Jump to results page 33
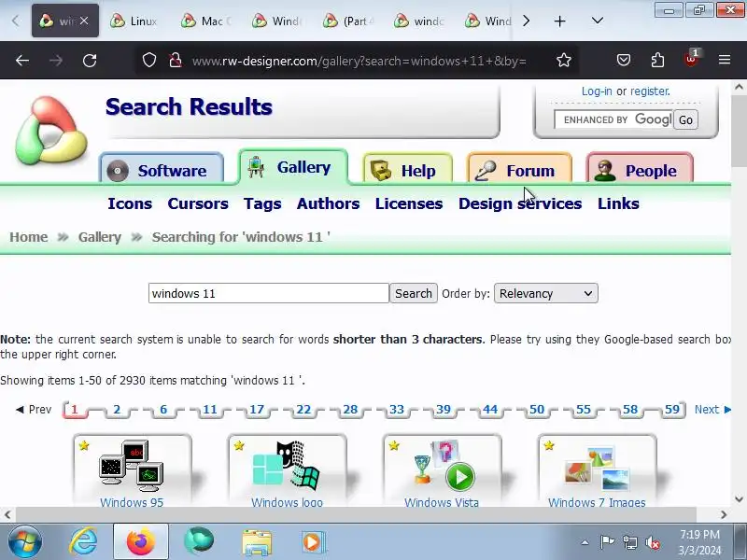The width and height of the screenshot is (747, 560). [396, 410]
